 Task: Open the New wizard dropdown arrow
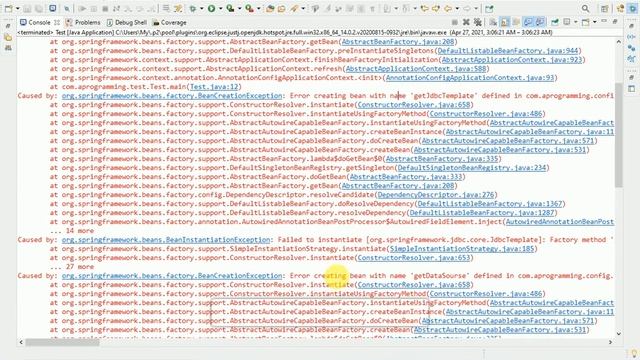click(18, 9)
